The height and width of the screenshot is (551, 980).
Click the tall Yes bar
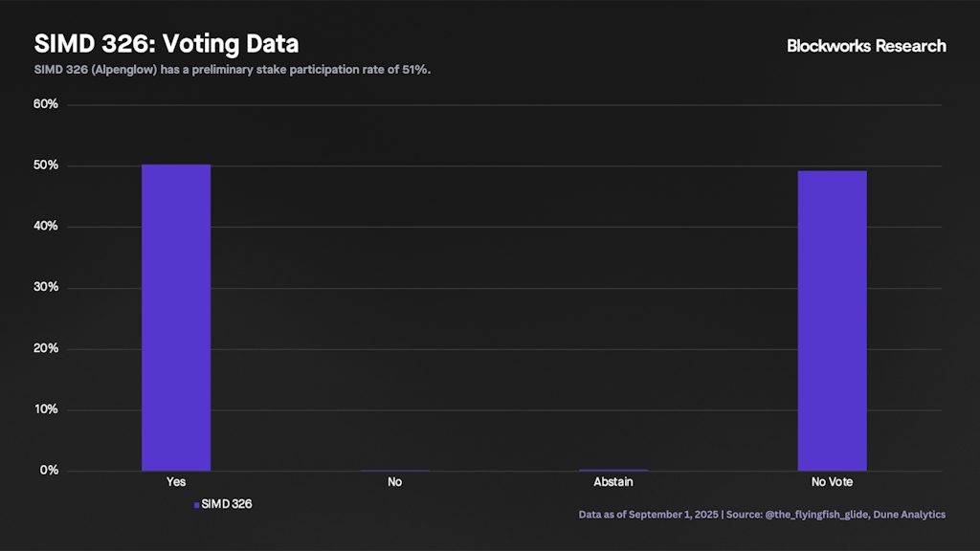coord(176,318)
